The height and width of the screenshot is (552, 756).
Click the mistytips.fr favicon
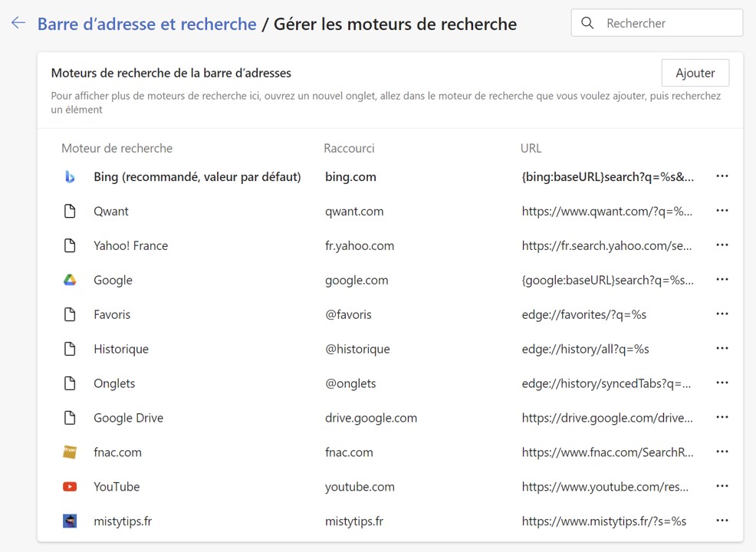pyautogui.click(x=70, y=521)
